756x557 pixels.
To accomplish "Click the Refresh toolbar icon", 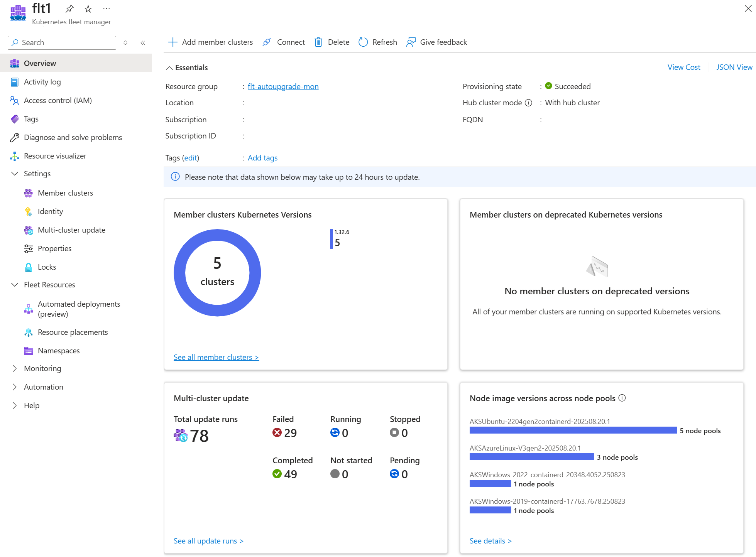I will click(x=363, y=42).
